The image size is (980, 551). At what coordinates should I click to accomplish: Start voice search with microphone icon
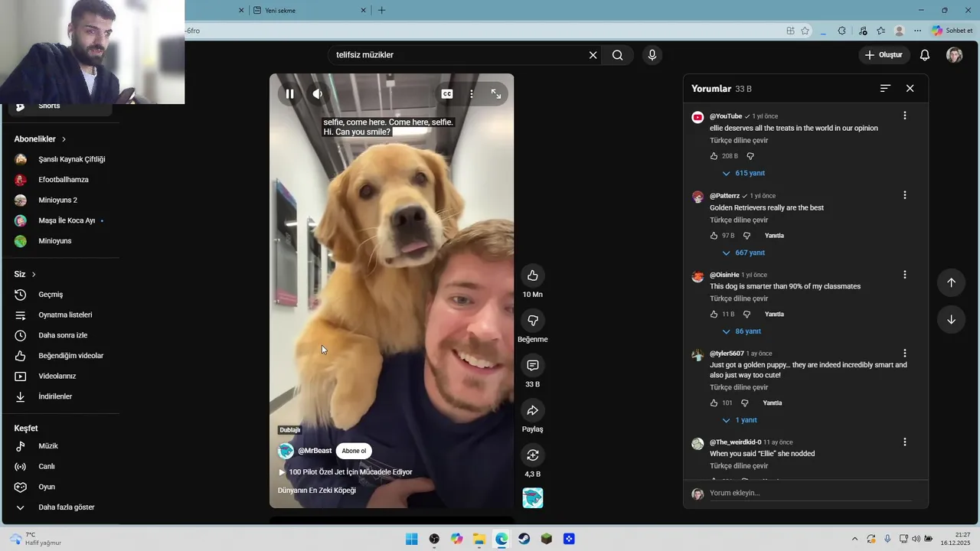[x=652, y=55]
